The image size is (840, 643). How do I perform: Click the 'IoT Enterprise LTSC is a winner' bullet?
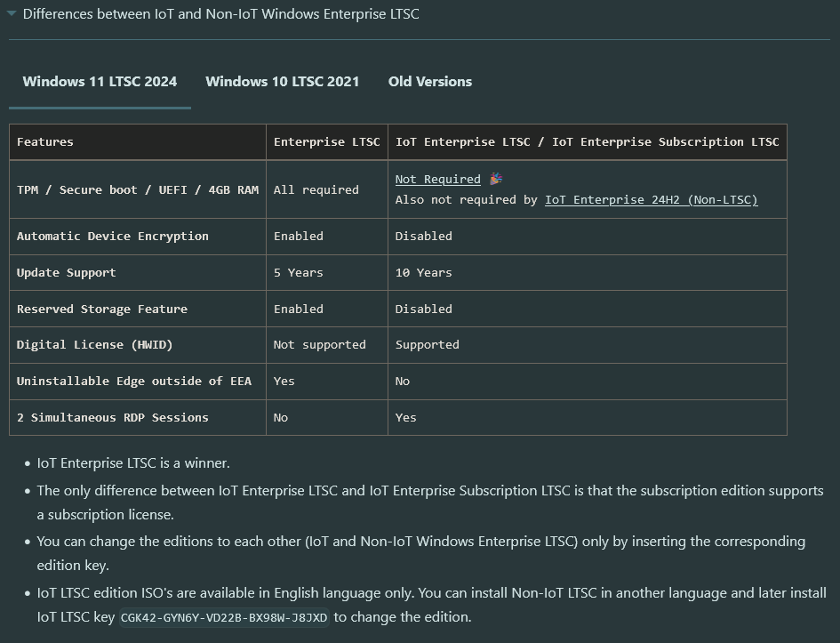click(x=133, y=463)
